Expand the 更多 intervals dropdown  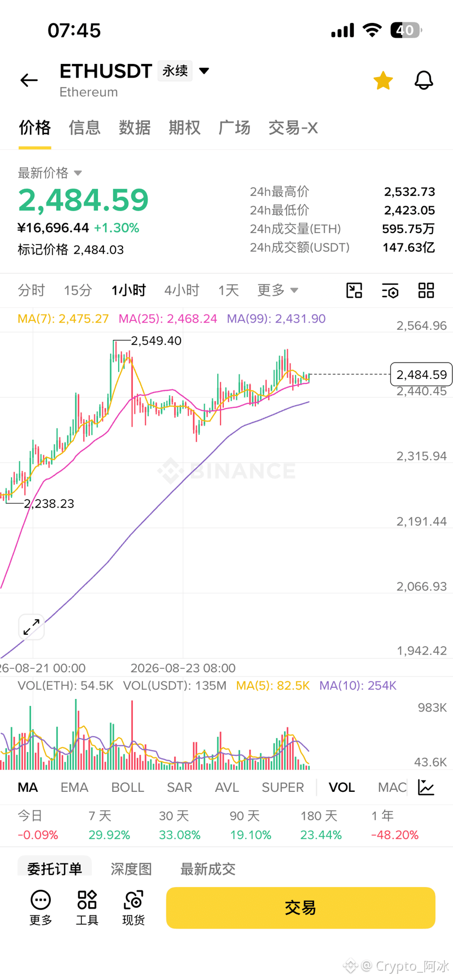[x=278, y=290]
